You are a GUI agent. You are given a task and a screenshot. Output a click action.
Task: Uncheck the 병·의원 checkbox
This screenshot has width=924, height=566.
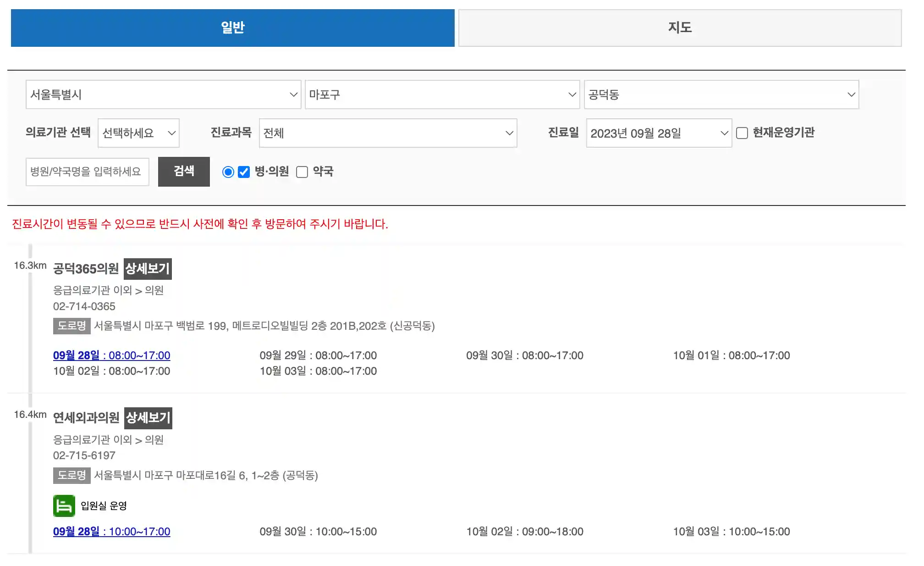coord(243,172)
